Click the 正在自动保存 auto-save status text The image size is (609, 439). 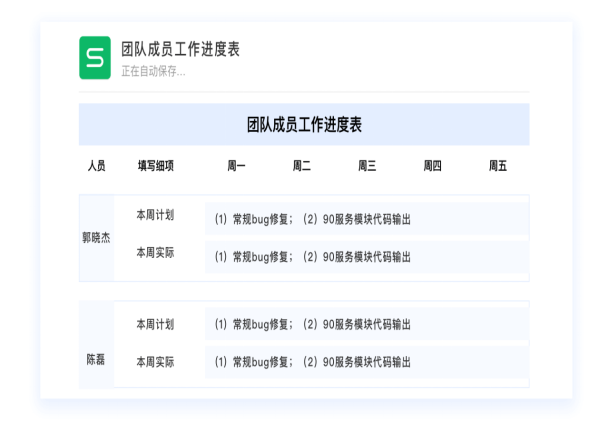(x=153, y=71)
